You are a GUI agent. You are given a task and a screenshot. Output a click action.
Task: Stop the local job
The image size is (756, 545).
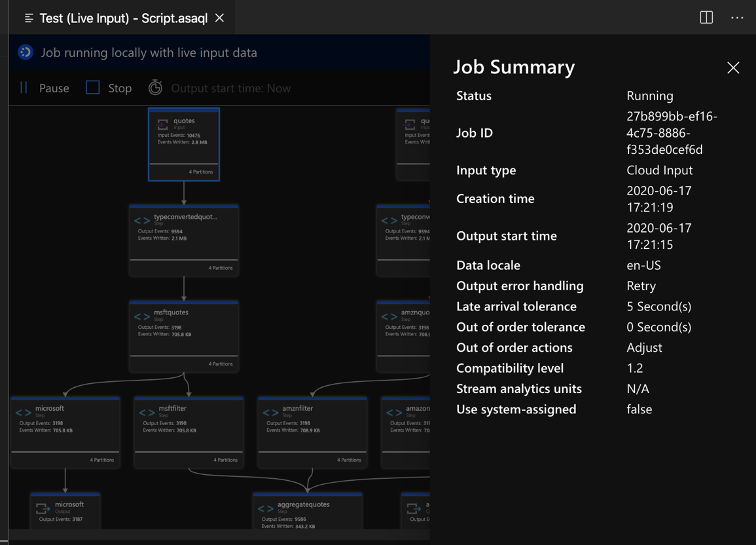(x=109, y=88)
